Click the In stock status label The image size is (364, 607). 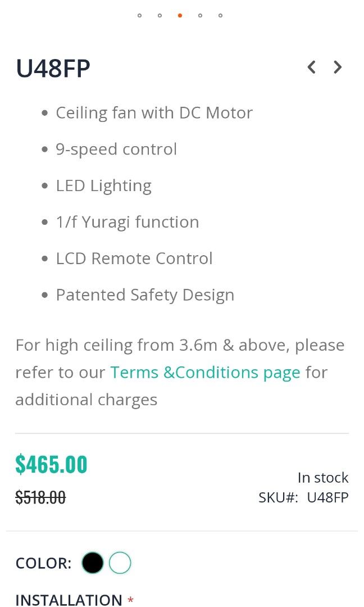[324, 477]
